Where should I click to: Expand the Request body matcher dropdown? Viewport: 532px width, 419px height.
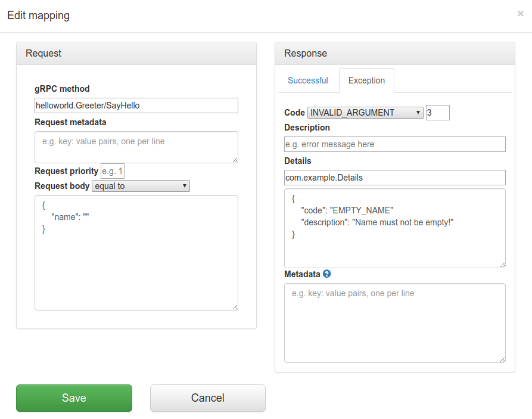point(141,186)
